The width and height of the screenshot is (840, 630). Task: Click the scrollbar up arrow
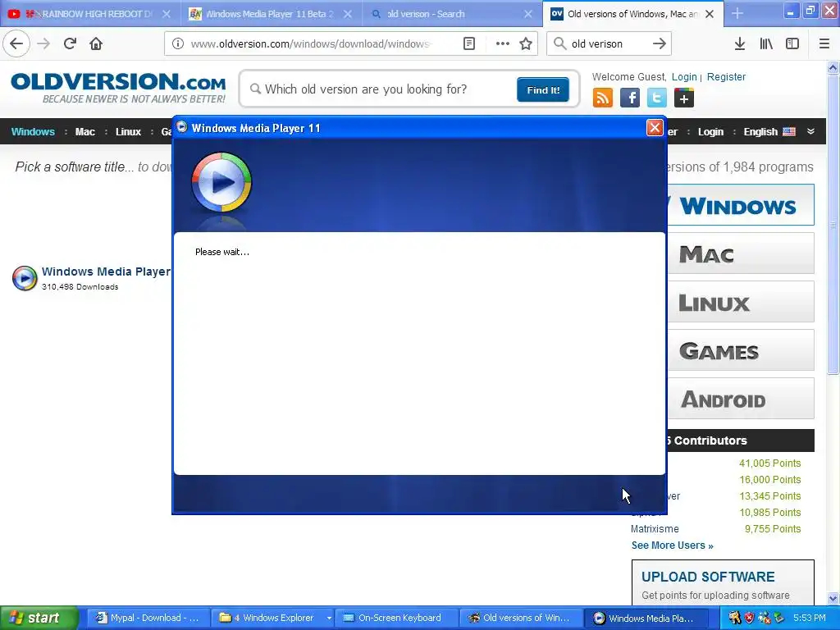833,67
